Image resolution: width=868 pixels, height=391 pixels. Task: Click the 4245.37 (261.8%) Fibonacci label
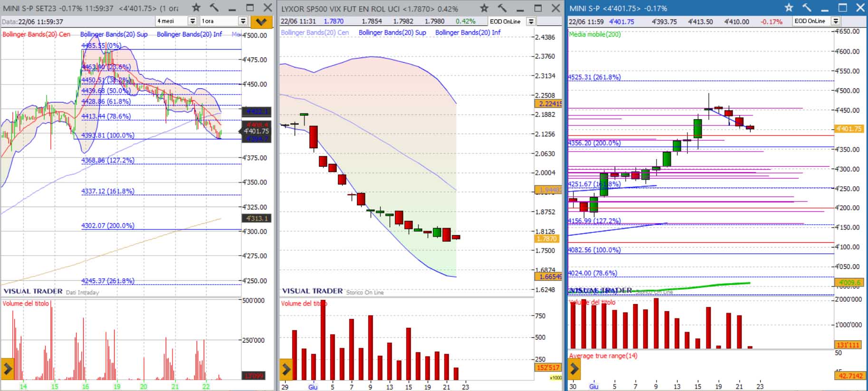[108, 281]
